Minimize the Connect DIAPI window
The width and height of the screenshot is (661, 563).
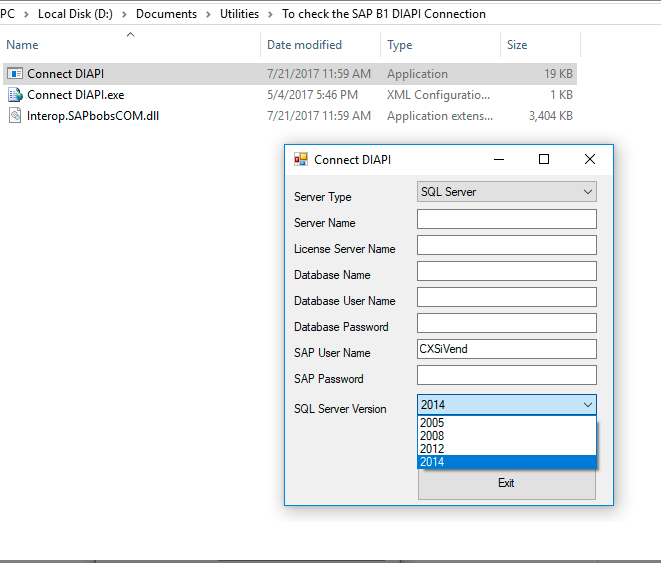click(x=499, y=159)
